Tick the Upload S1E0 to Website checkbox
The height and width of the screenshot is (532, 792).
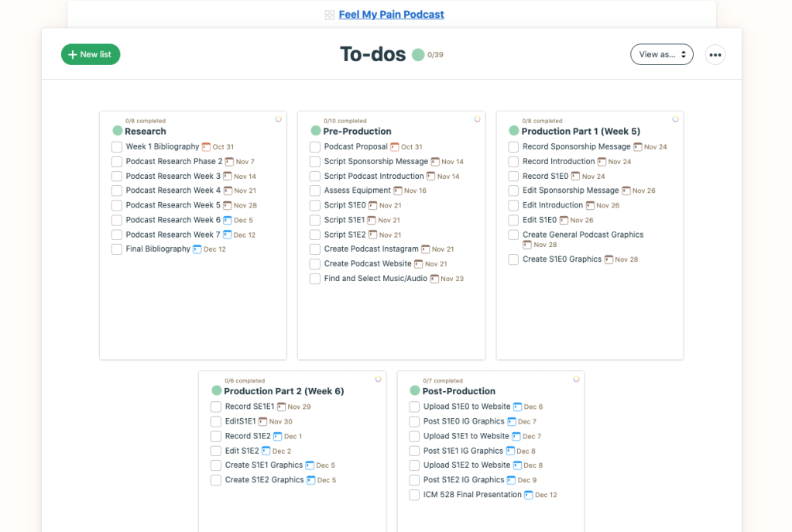click(x=414, y=407)
